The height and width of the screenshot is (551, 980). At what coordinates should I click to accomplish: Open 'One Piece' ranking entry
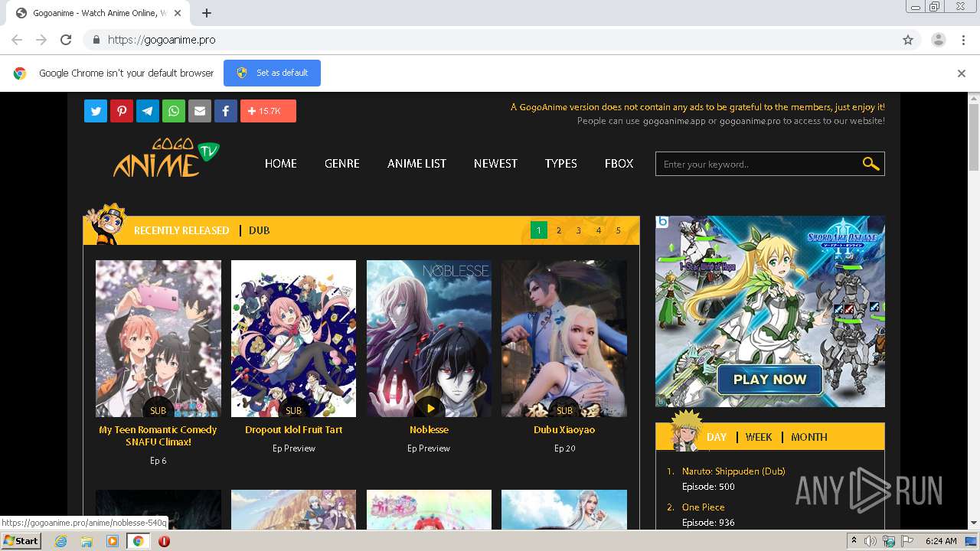click(703, 507)
